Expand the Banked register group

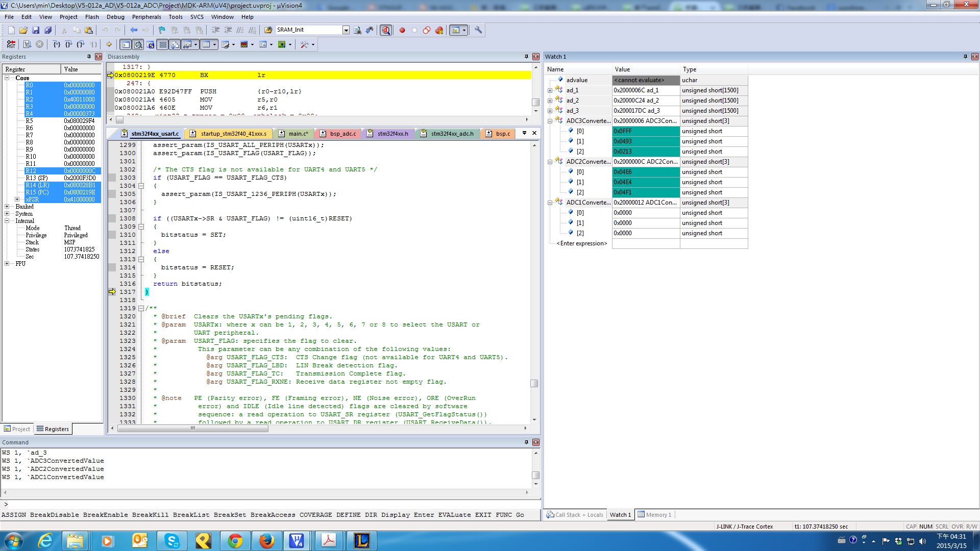tap(7, 207)
